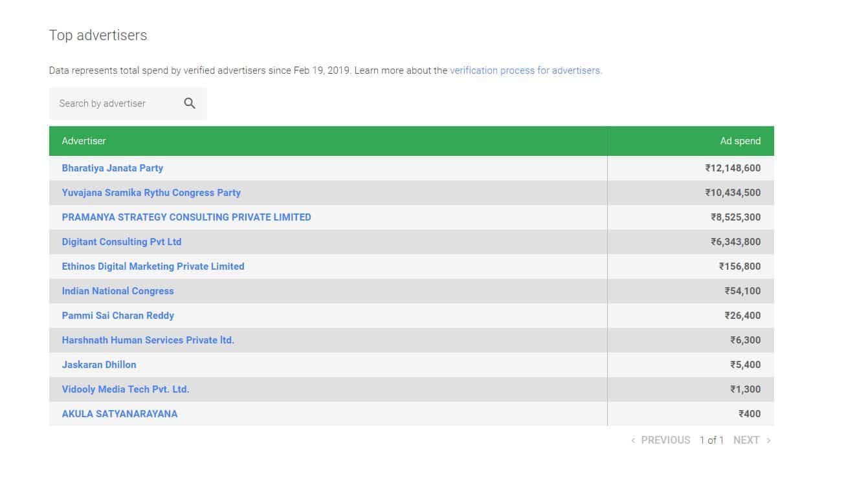Open Harshnath Human Services Private ltd.
The image size is (868, 489).
[148, 340]
